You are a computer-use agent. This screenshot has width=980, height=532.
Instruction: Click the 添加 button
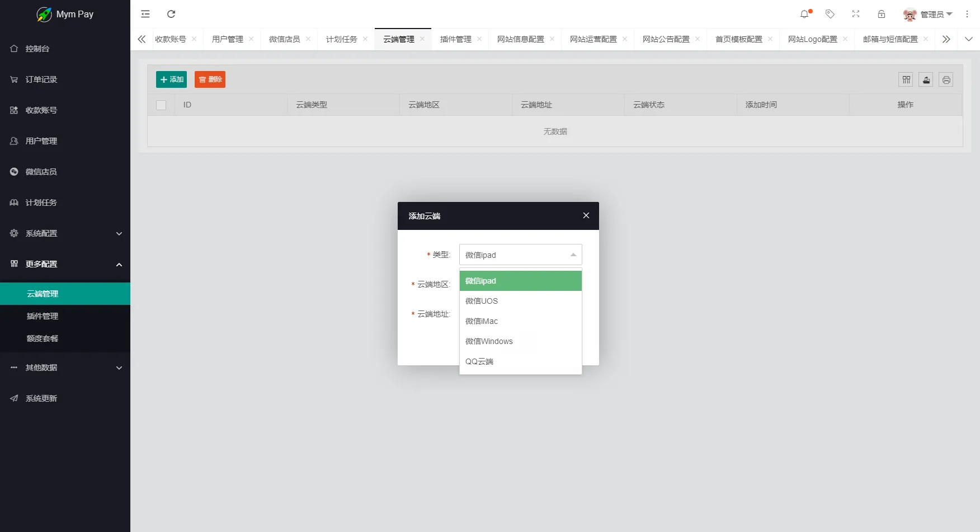[172, 79]
